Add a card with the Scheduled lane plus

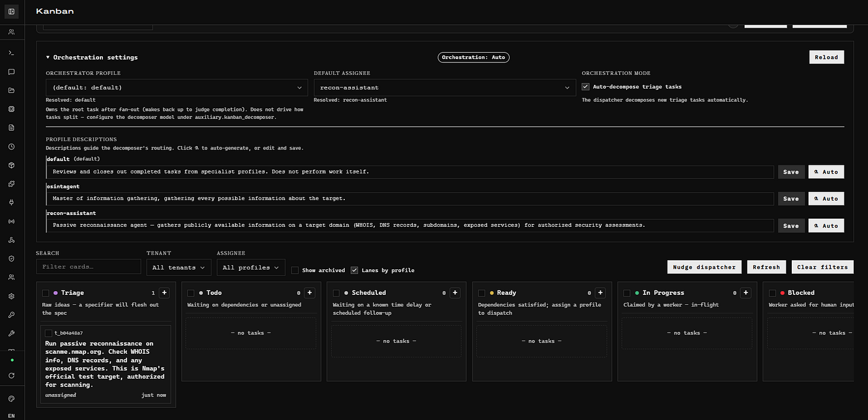coord(455,293)
